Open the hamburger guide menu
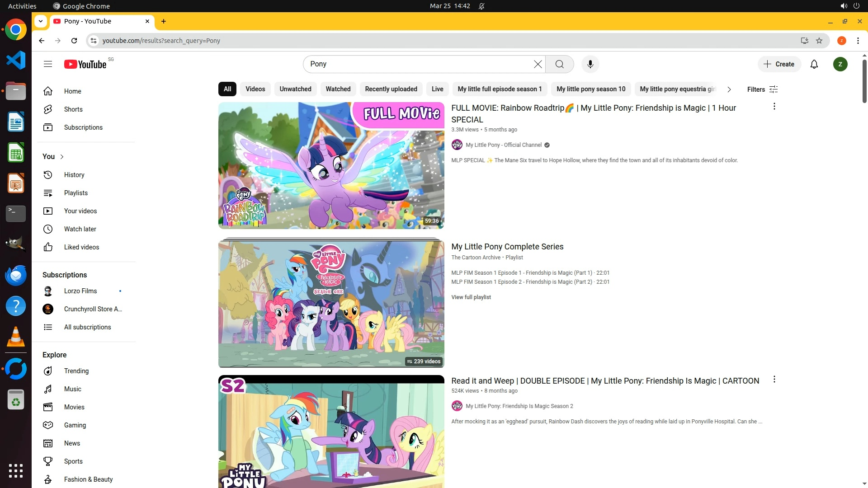Image resolution: width=868 pixels, height=488 pixels. 48,64
